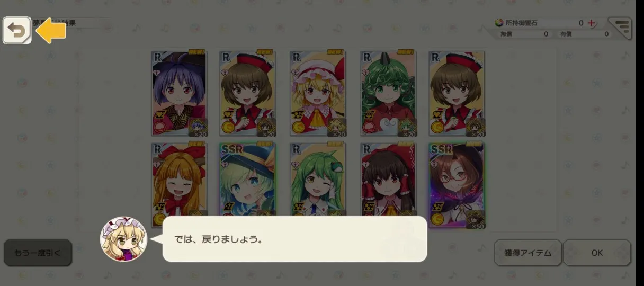644x286 pixels.
Task: Click the もう一度引く button
Action: 38,253
